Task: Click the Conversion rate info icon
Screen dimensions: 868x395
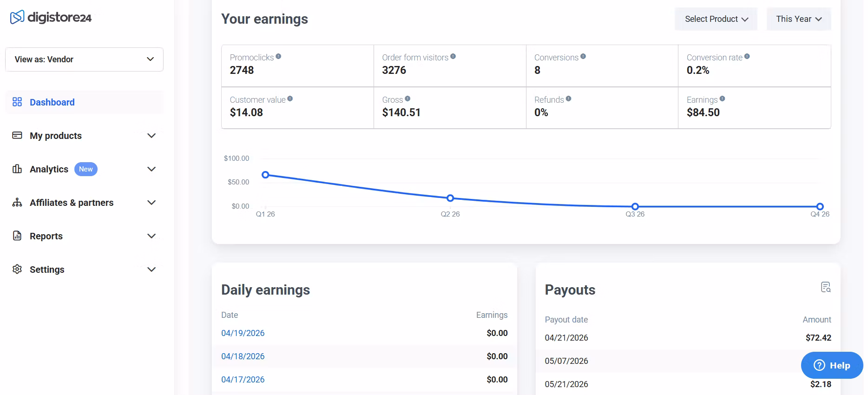Action: point(747,56)
